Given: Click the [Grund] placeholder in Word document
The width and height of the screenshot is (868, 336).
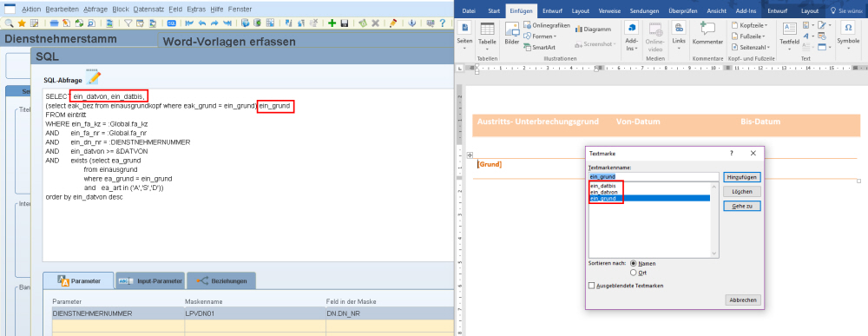Looking at the screenshot, I should [490, 164].
